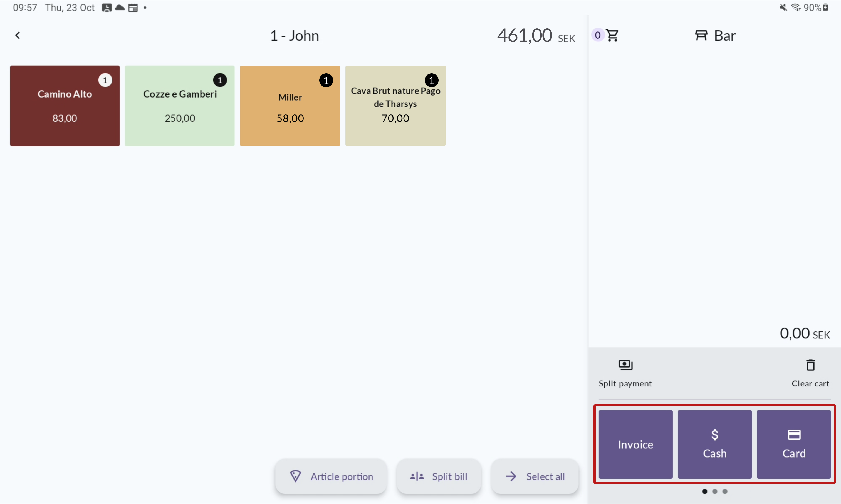Click Article portion pizza icon button
The image size is (841, 504).
click(x=330, y=476)
